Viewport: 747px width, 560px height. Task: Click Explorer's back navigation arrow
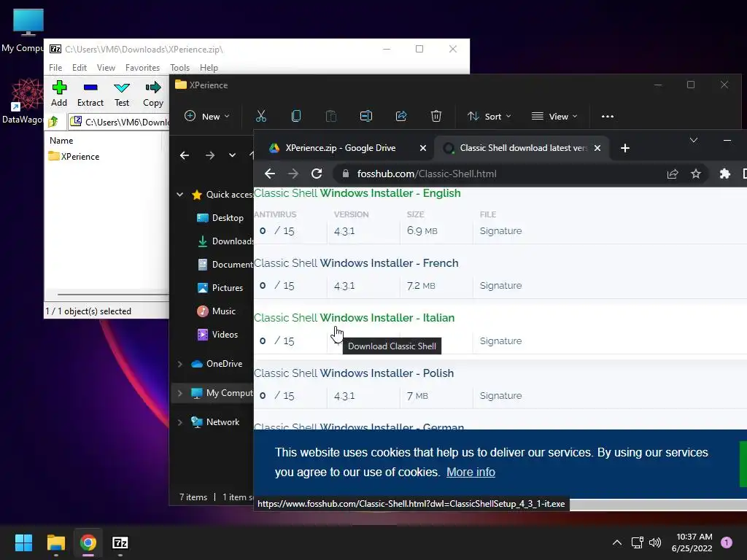pos(185,155)
